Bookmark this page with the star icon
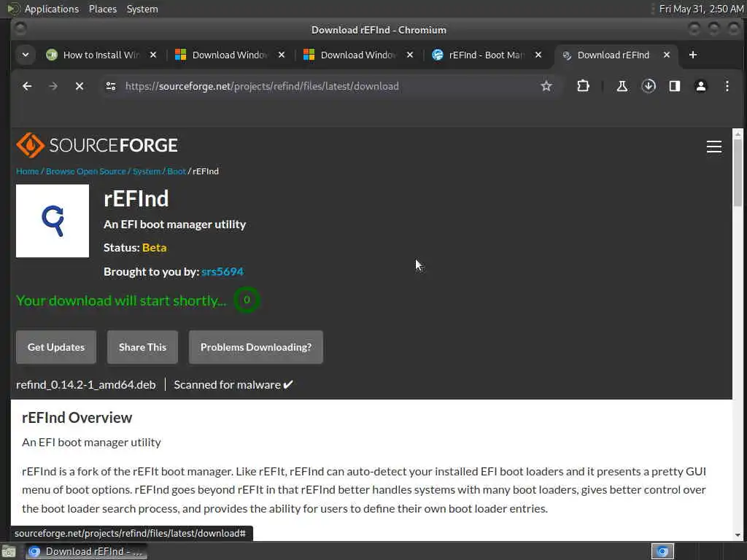This screenshot has height=560, width=747. point(546,86)
